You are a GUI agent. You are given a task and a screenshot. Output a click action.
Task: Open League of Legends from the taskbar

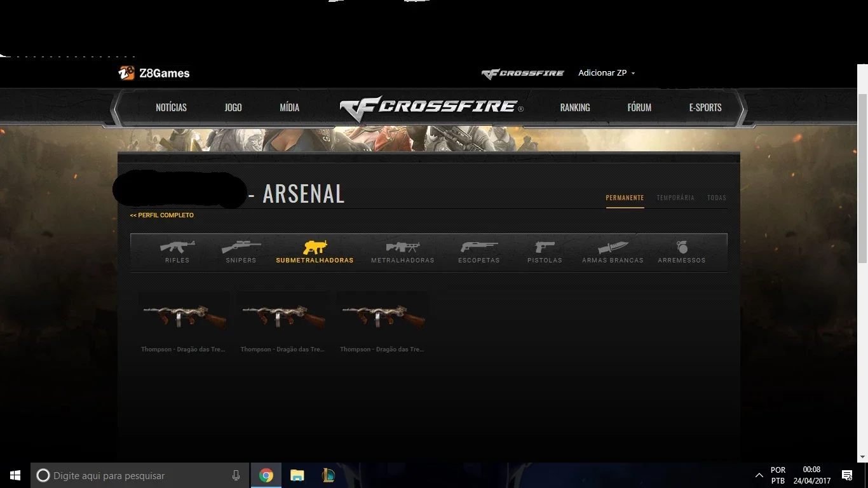click(328, 475)
